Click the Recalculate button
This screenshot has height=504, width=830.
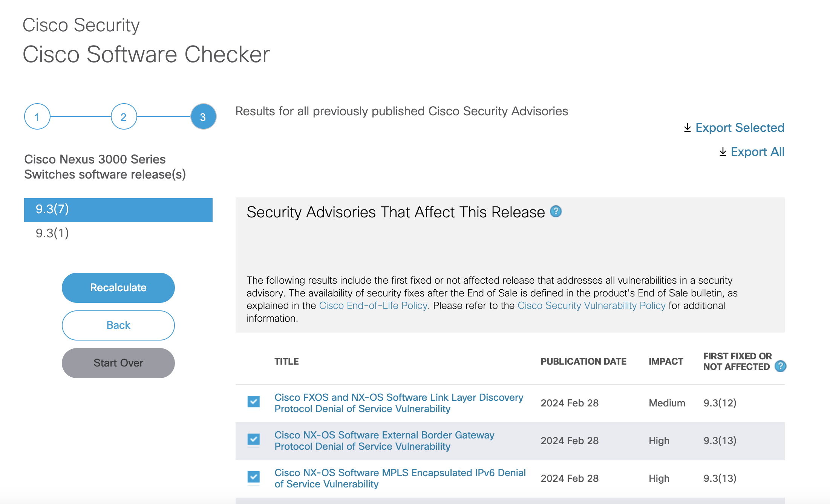118,288
